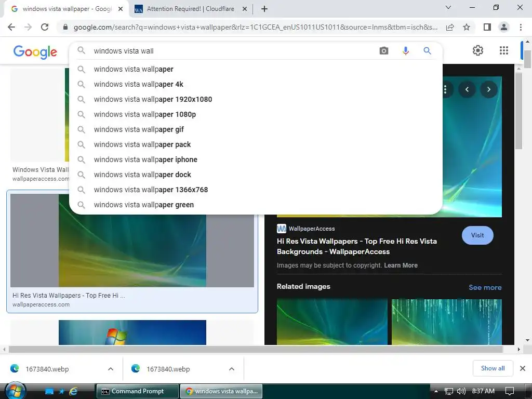Click the clock showing 8:37 AM
Viewport: 532px width, 399px height.
483,391
